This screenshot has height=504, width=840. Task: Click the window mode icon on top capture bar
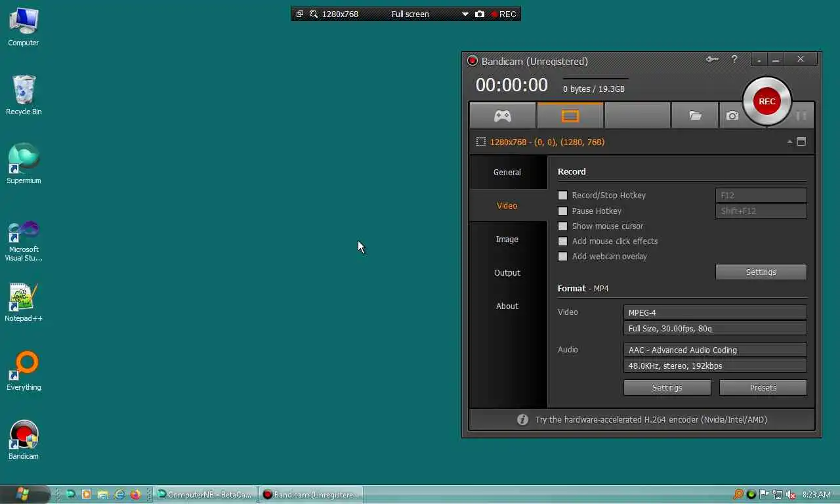(300, 14)
